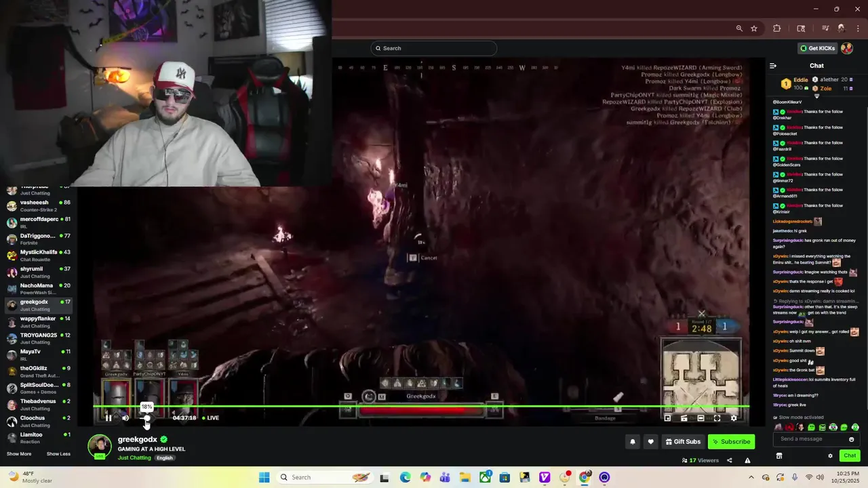Open video player settings gear
The height and width of the screenshot is (488, 868).
734,418
